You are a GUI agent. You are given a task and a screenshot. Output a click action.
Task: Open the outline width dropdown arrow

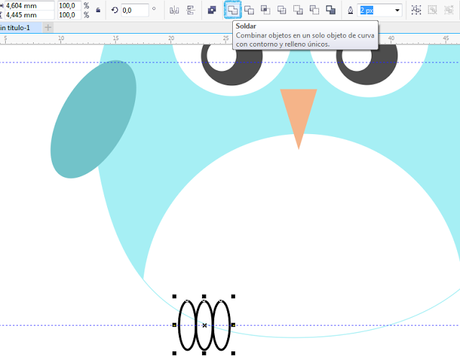coord(397,10)
